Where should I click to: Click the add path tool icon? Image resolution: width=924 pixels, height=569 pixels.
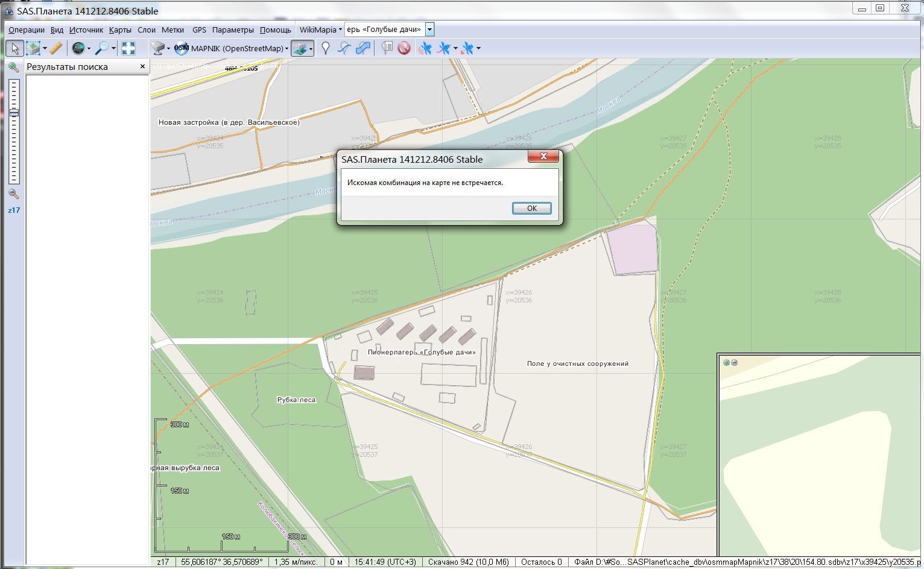pyautogui.click(x=344, y=48)
